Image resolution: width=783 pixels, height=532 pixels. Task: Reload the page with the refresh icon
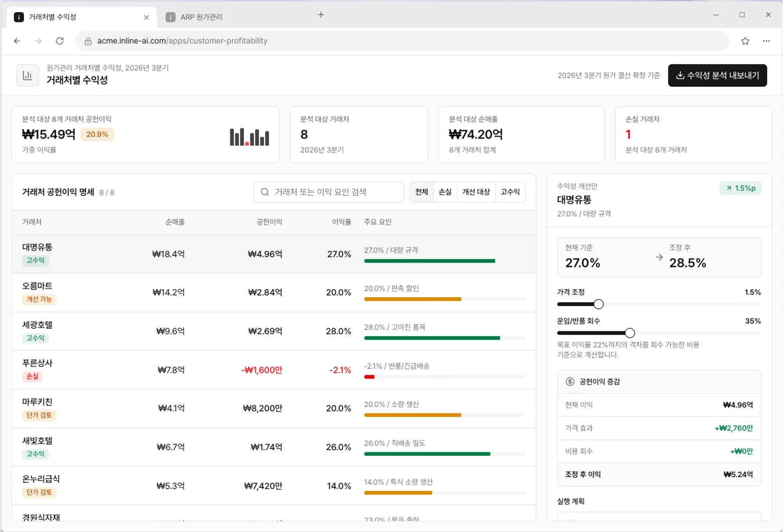click(x=60, y=41)
